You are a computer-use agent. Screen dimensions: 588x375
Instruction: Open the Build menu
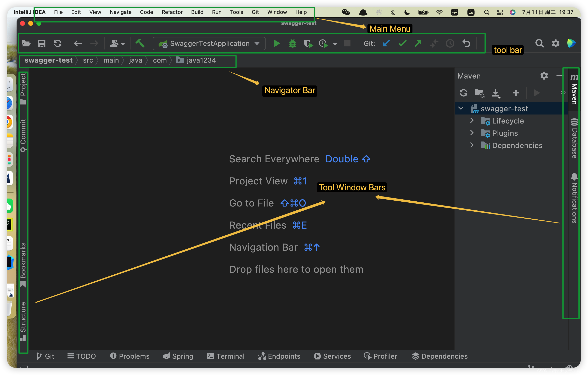point(197,12)
